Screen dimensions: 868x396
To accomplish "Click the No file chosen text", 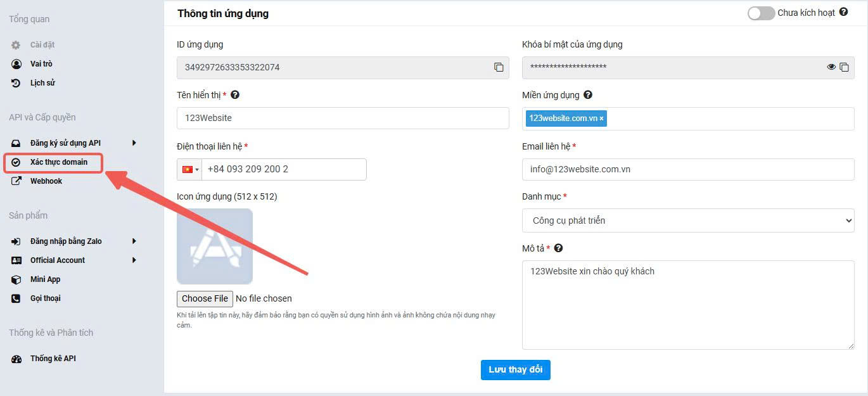I will pos(264,298).
